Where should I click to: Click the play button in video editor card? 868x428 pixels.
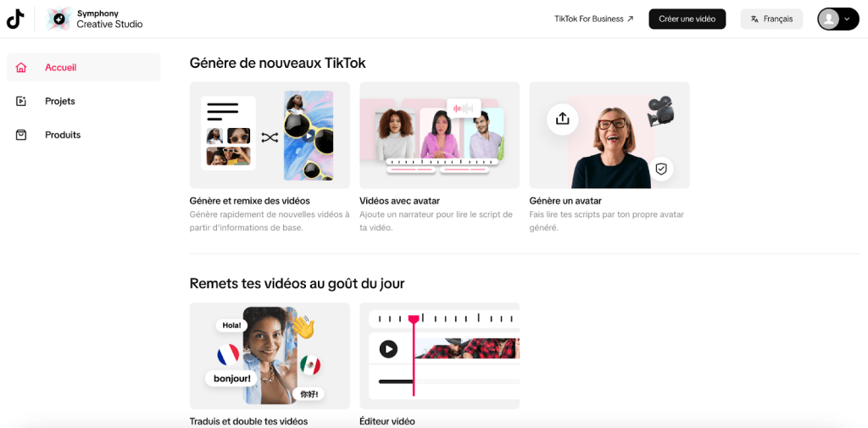point(388,349)
